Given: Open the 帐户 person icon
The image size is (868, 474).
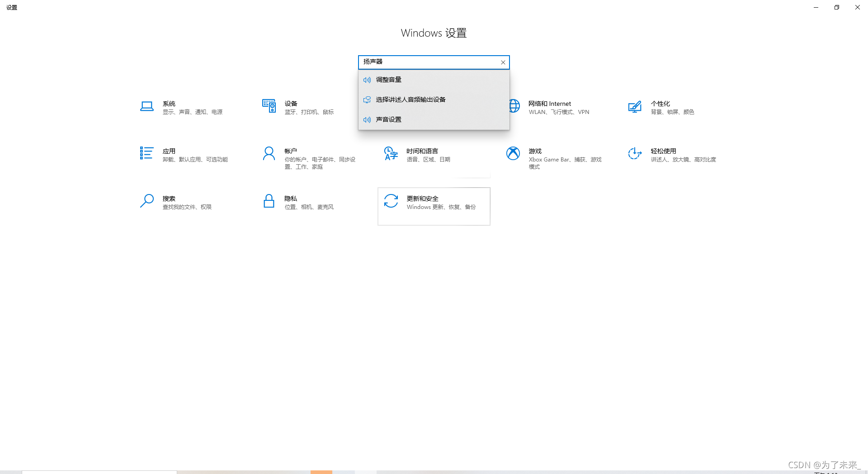Looking at the screenshot, I should click(x=269, y=154).
